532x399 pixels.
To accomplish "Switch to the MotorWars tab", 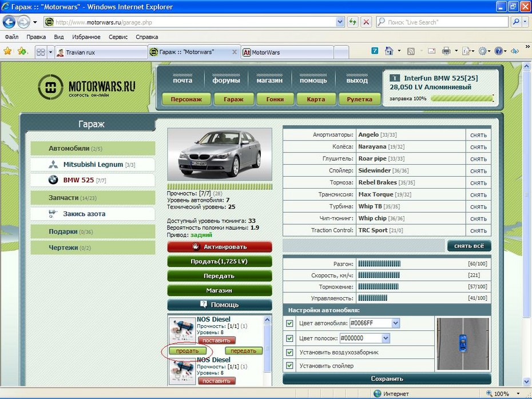I will (287, 53).
